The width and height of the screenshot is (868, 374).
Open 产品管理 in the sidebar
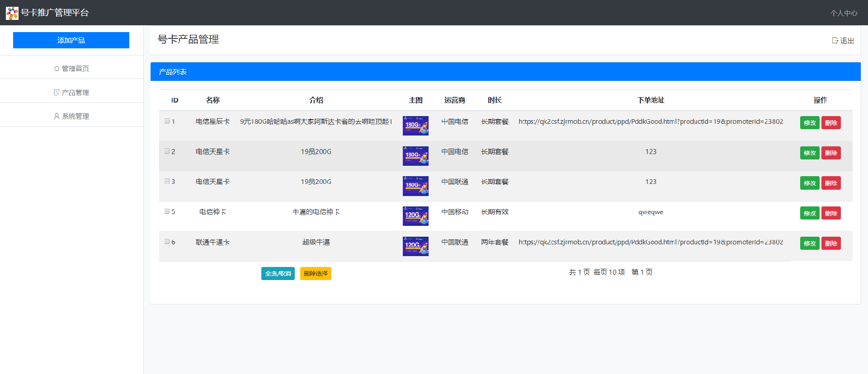[71, 93]
